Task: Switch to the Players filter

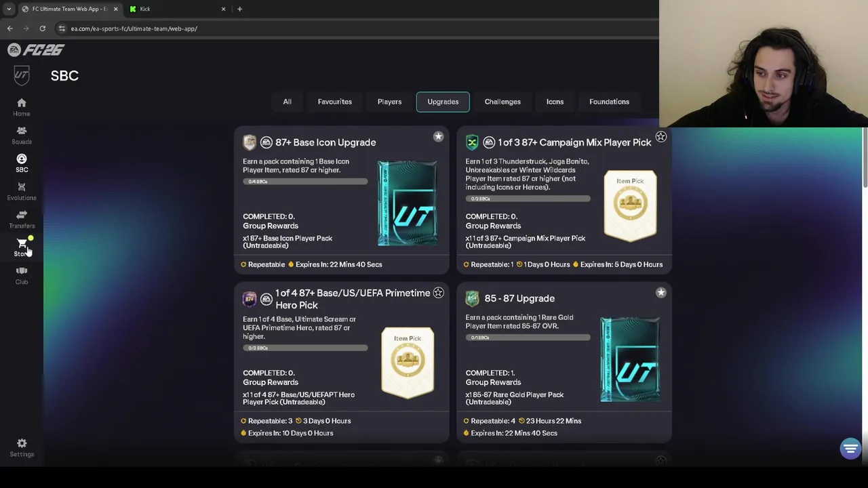Action: point(389,102)
